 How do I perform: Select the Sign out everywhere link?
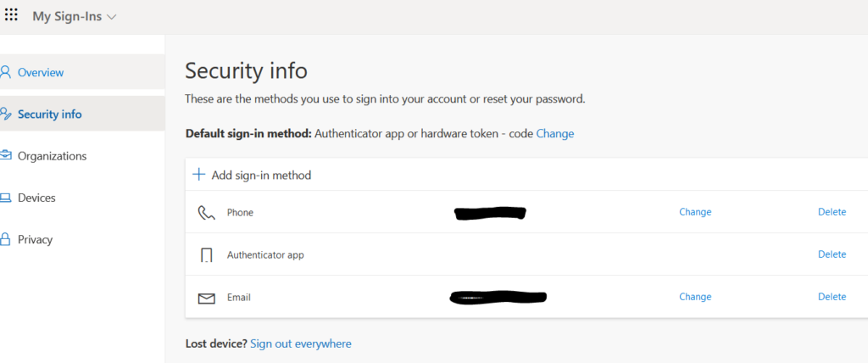click(x=301, y=343)
